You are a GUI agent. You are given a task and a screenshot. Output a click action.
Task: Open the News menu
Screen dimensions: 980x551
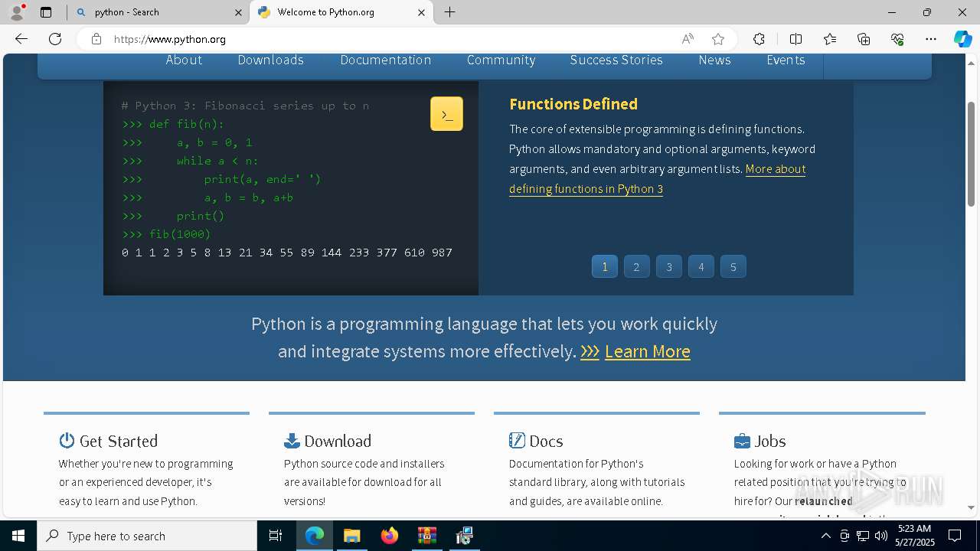(714, 60)
